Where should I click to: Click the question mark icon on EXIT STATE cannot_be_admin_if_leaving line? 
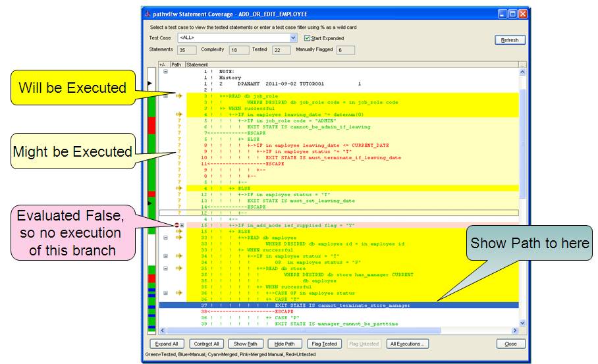click(178, 127)
